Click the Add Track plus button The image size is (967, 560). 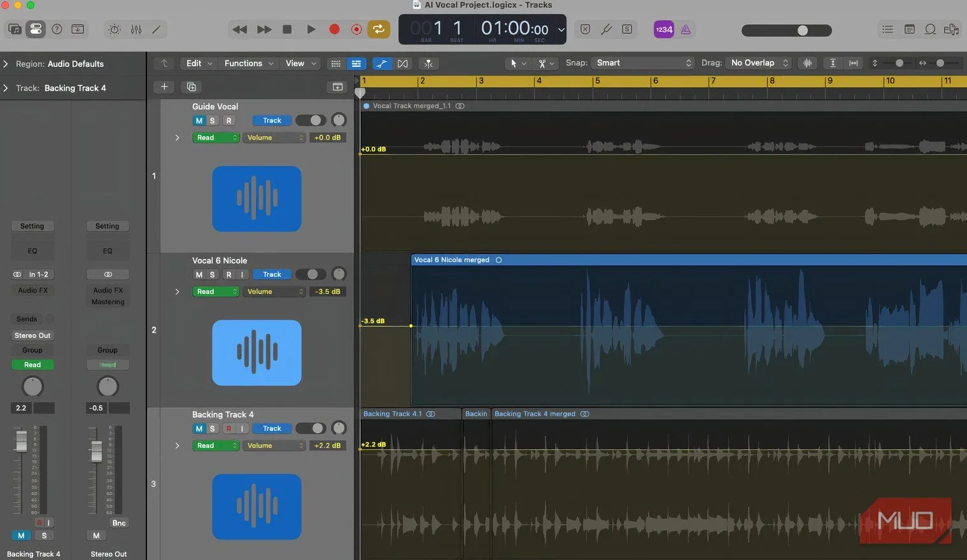[164, 87]
